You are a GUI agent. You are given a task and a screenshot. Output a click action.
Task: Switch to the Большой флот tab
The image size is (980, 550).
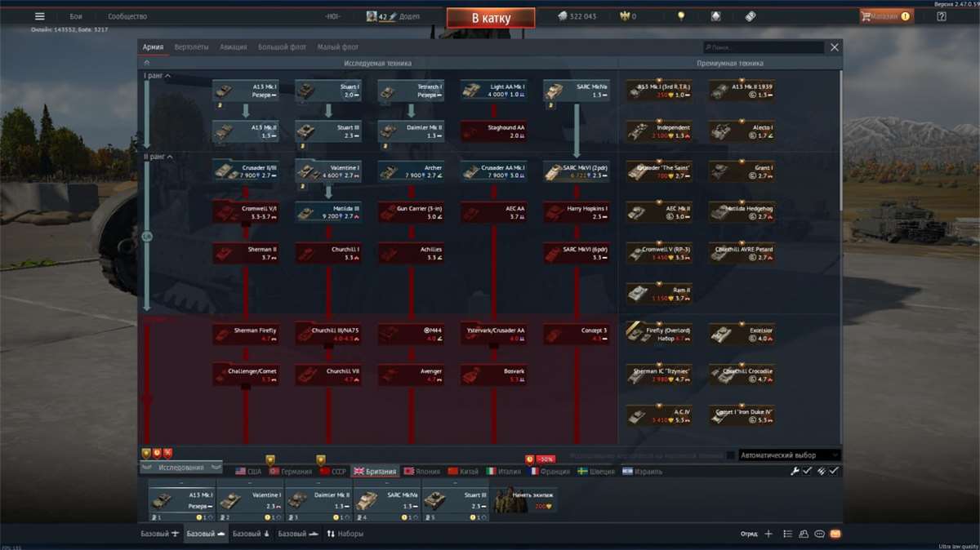(283, 47)
